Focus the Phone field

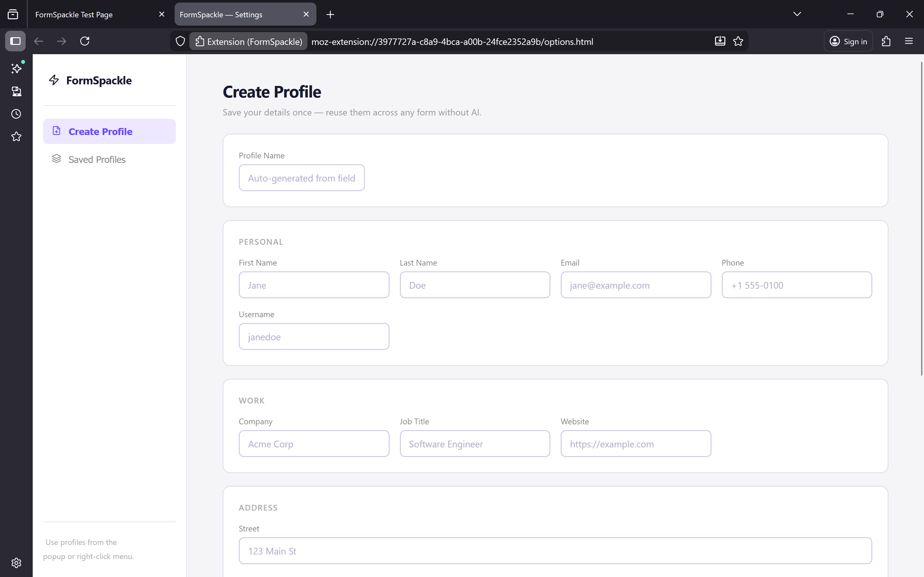[x=797, y=285]
